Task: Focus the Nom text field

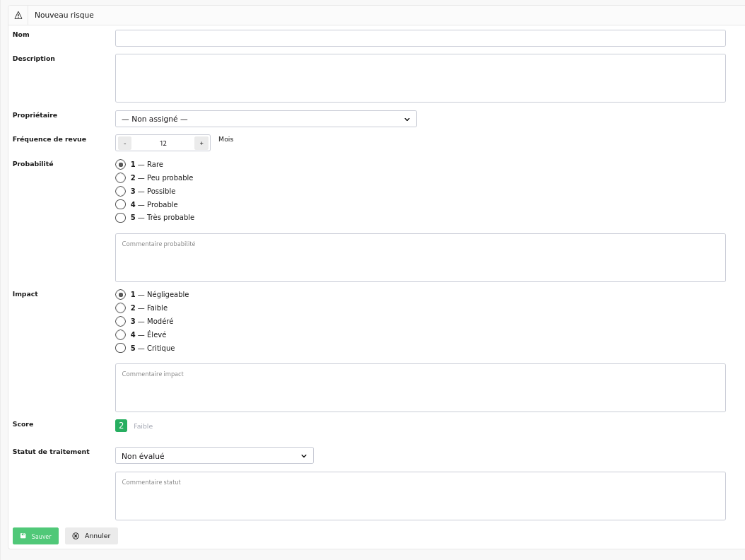Action: point(420,38)
